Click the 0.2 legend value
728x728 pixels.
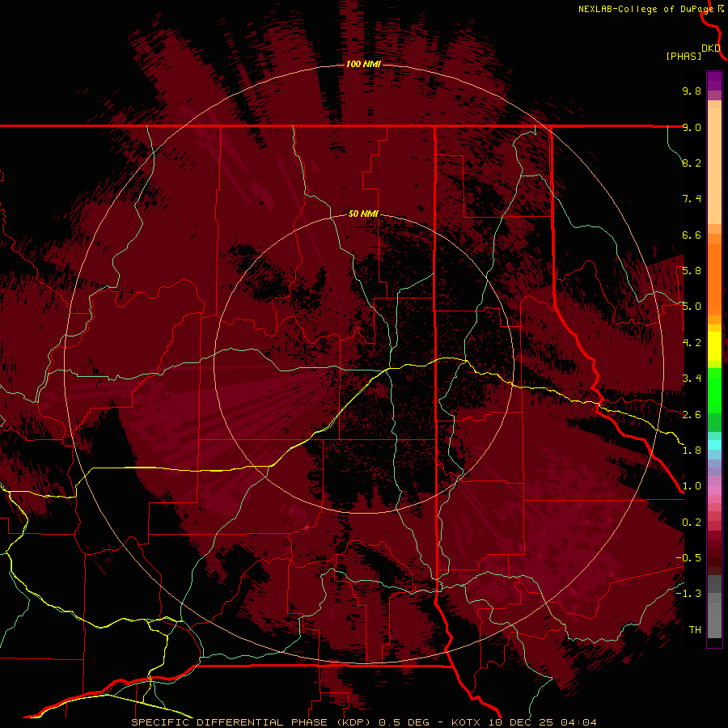tap(692, 523)
